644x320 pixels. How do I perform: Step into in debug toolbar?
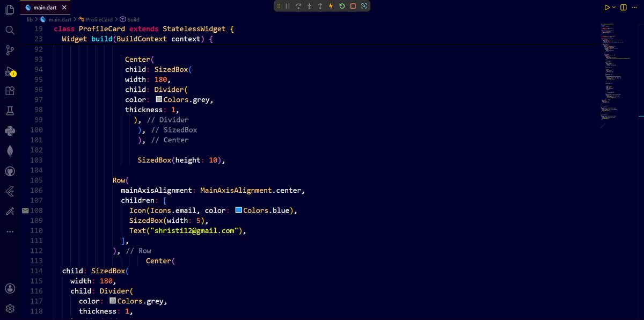point(310,6)
